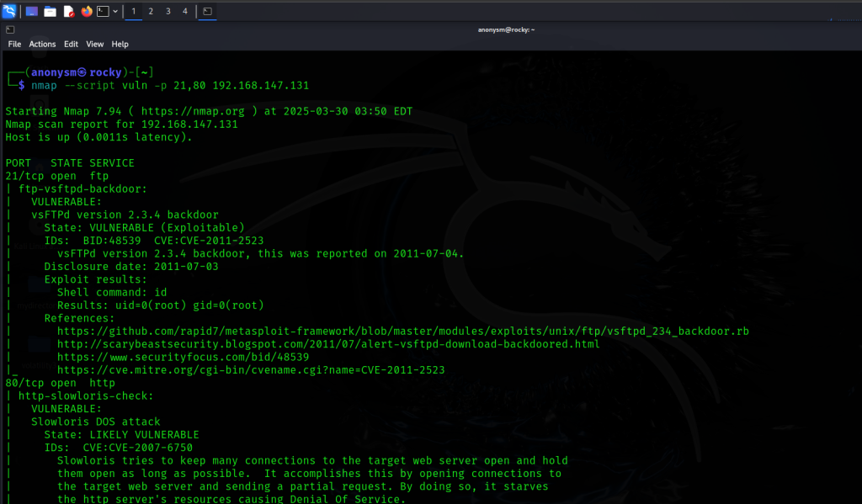Click 'Slowloris DOS attack' text
Viewport: 862px width, 504px height.
click(x=96, y=422)
